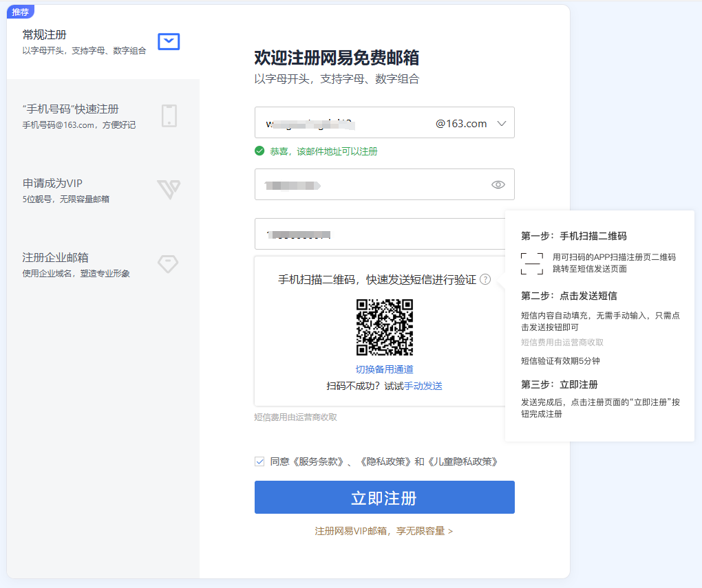Image resolution: width=702 pixels, height=588 pixels.
Task: Click the 第三步：立即注册 heading
Action: pyautogui.click(x=560, y=384)
